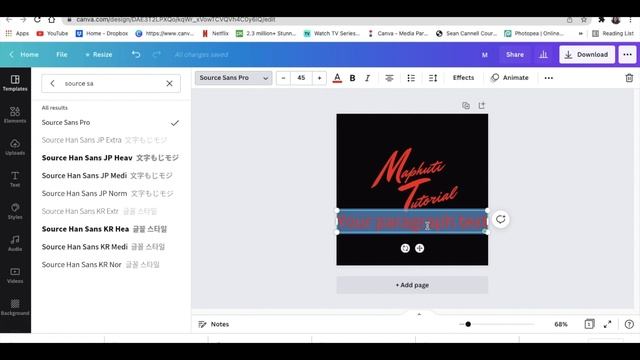
Task: Open the Audio sidebar panel
Action: 15,243
